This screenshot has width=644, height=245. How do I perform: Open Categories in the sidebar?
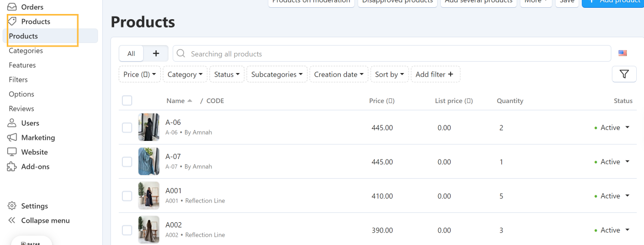[x=26, y=51]
